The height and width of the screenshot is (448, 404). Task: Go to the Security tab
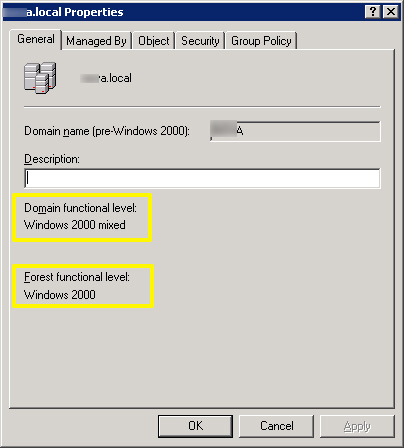[200, 41]
